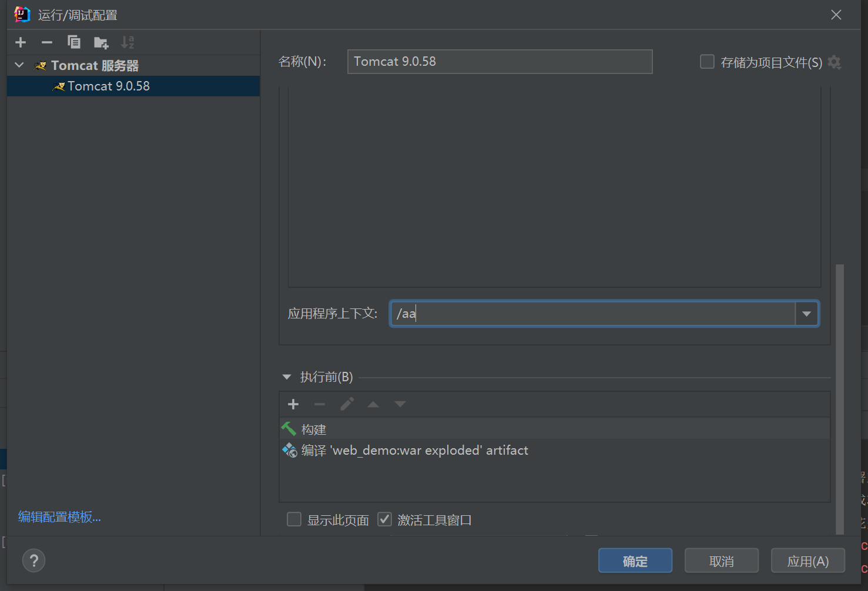
Task: Click the IntelliJ IDEA logo in title bar
Action: point(22,15)
